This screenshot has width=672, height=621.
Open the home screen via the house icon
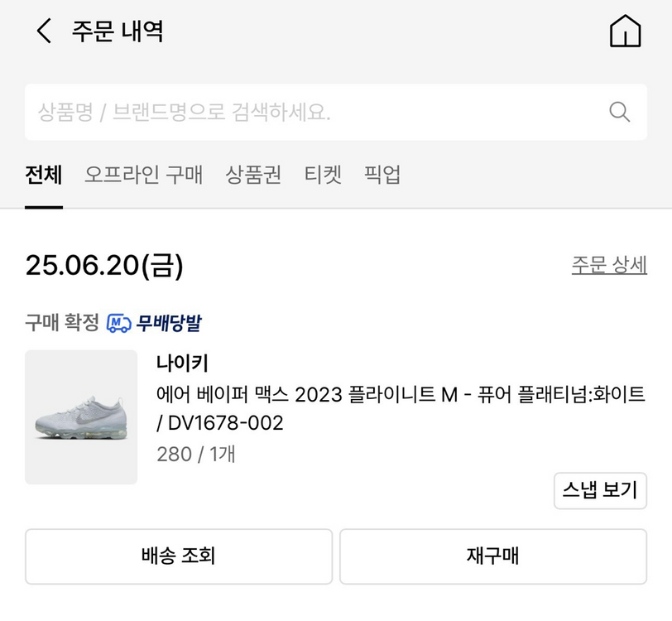626,31
